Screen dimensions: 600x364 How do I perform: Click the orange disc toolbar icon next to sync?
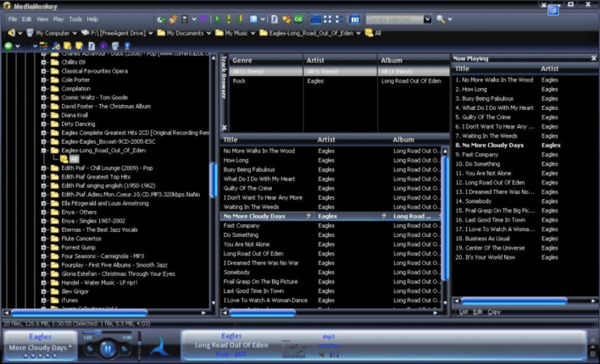tap(173, 19)
